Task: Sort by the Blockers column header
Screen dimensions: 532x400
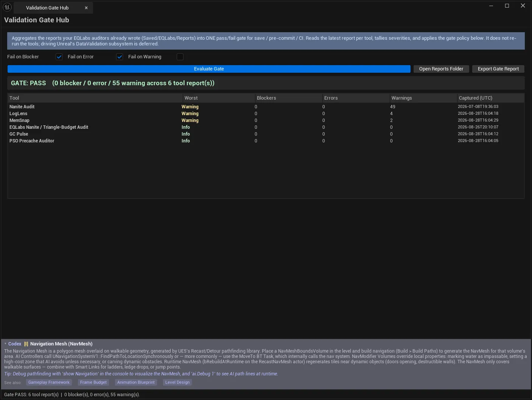Action: click(288, 98)
